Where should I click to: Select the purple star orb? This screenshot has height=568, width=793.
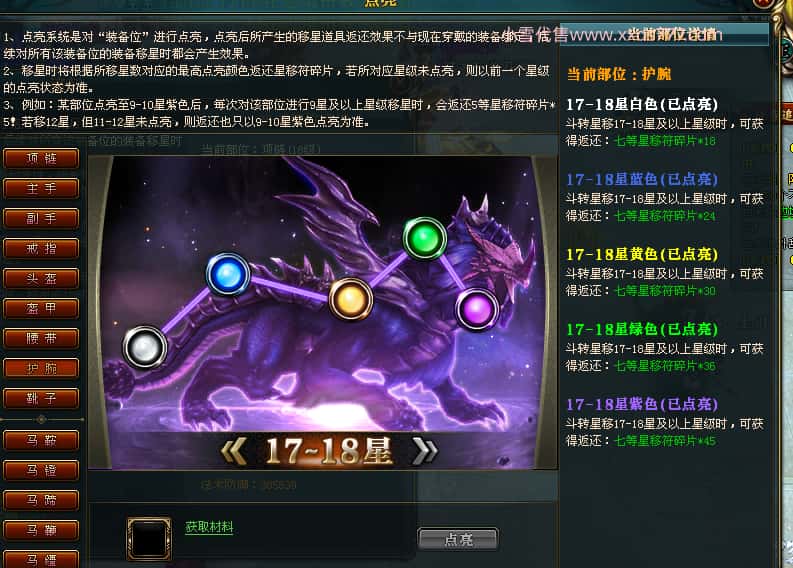pyautogui.click(x=477, y=309)
